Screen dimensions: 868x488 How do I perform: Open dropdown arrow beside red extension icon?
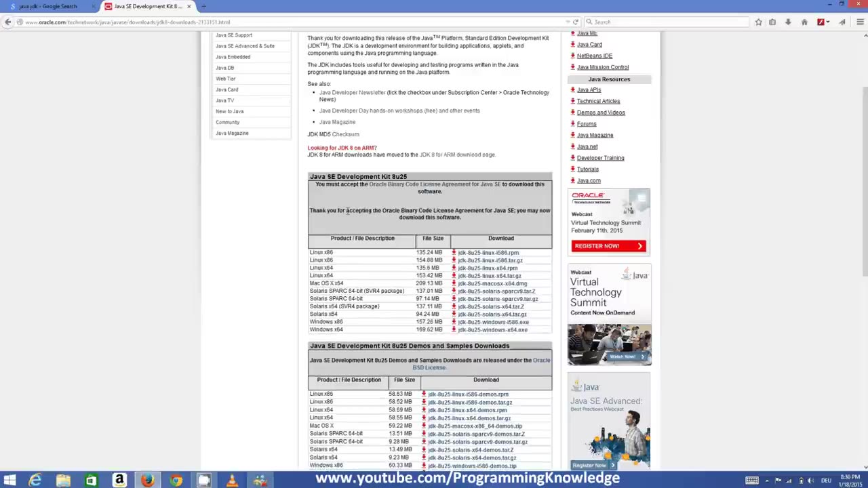click(828, 22)
